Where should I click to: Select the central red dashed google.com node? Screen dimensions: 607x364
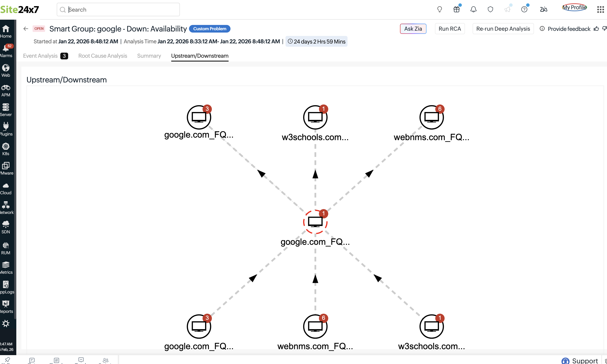315,222
